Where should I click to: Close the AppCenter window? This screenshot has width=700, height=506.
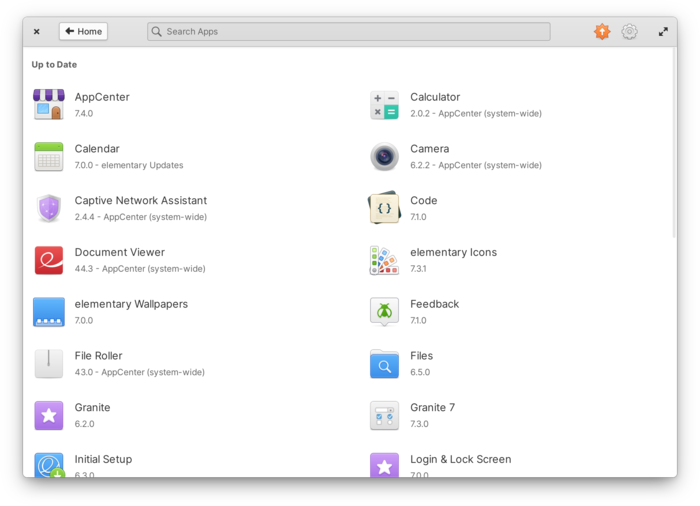pyautogui.click(x=37, y=31)
